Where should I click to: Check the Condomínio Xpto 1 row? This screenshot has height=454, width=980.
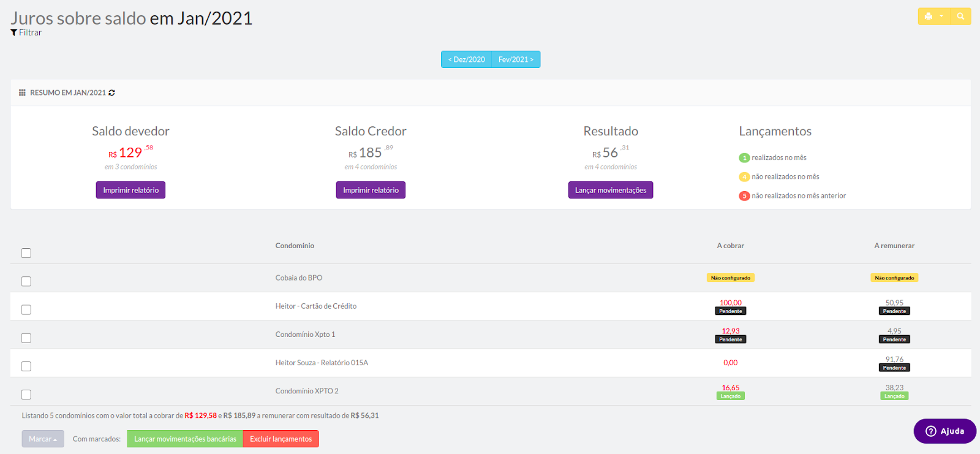tap(26, 338)
